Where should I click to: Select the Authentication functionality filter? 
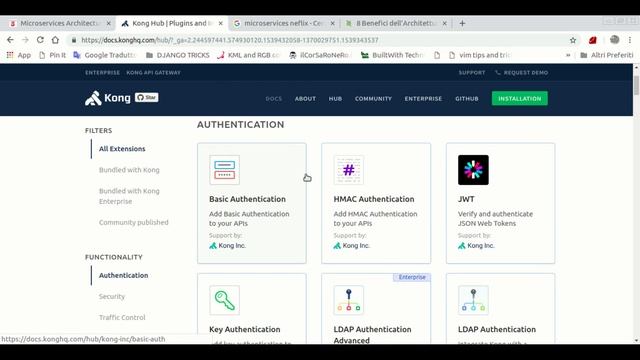[123, 276]
